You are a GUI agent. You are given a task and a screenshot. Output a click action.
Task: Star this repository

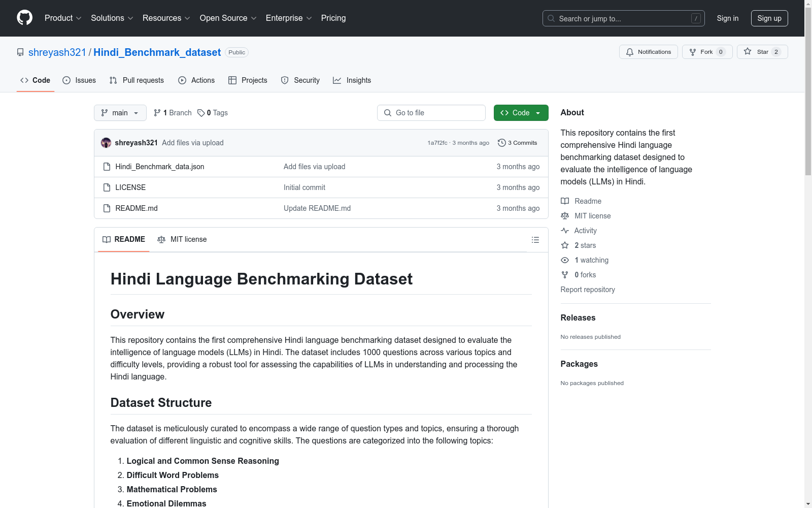pyautogui.click(x=762, y=52)
